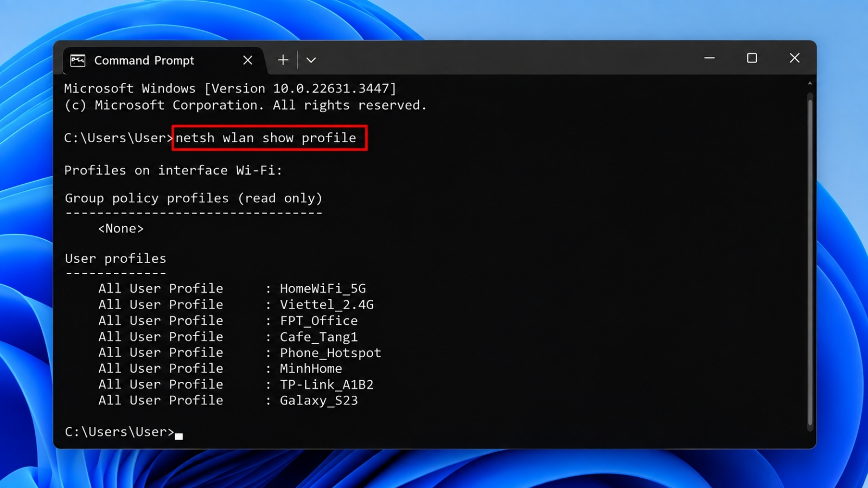Click the 'netsh wlan show profile' command text
Viewport: 868px width, 488px height.
click(x=266, y=138)
